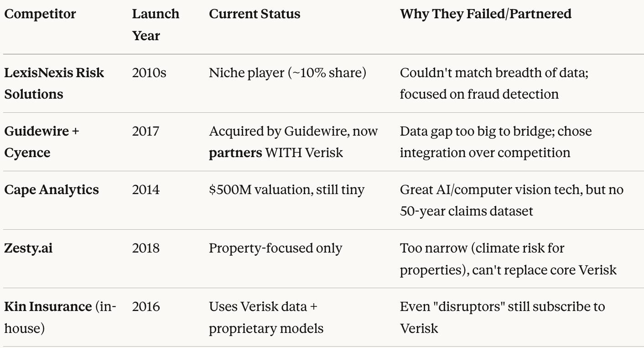Click Uses Verisk data + proprietary models
This screenshot has width=644, height=348.
[x=266, y=317]
